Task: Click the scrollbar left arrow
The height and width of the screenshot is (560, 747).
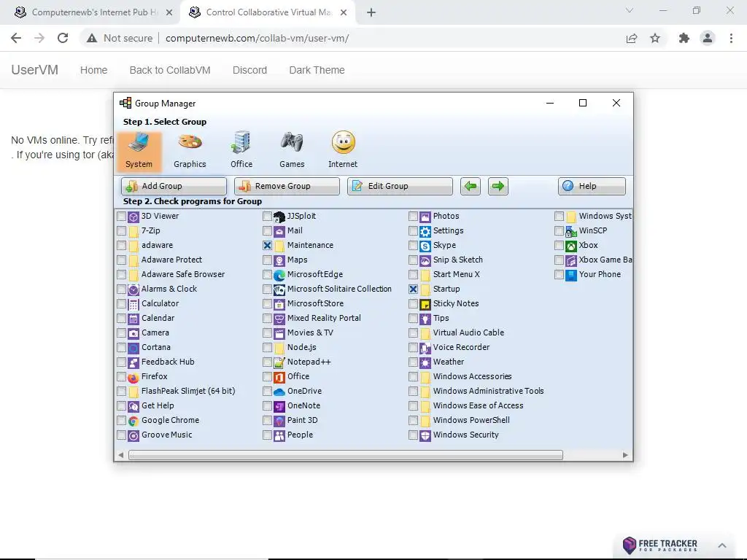Action: (x=121, y=455)
